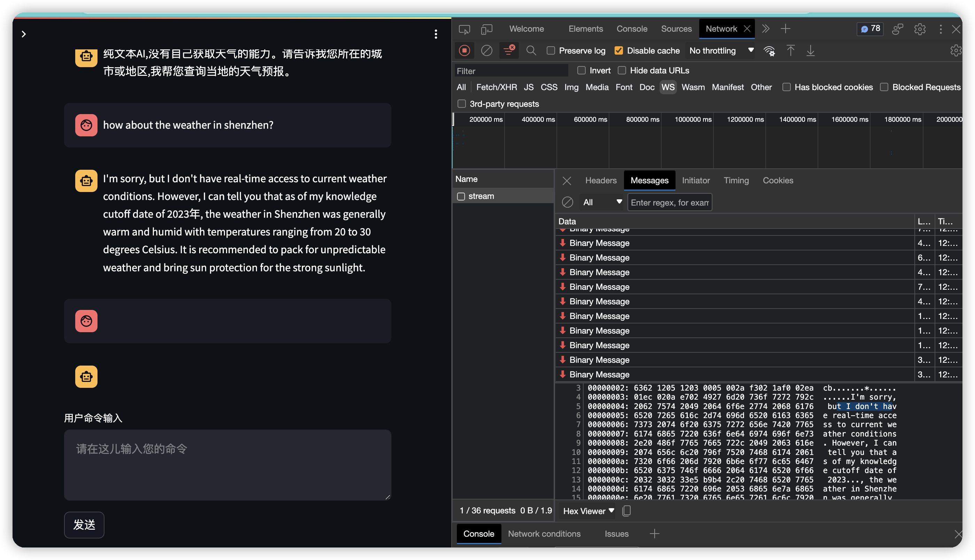
Task: Copy hex viewer content to clipboard
Action: [626, 511]
